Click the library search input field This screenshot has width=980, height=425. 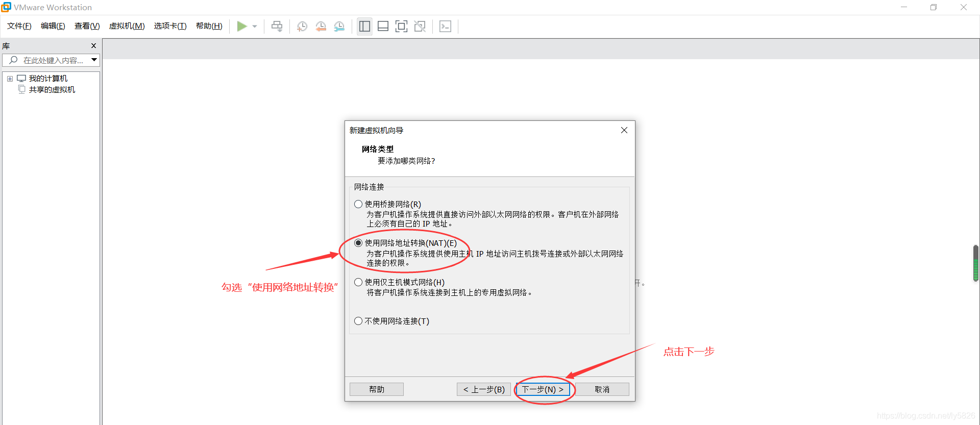[x=51, y=60]
